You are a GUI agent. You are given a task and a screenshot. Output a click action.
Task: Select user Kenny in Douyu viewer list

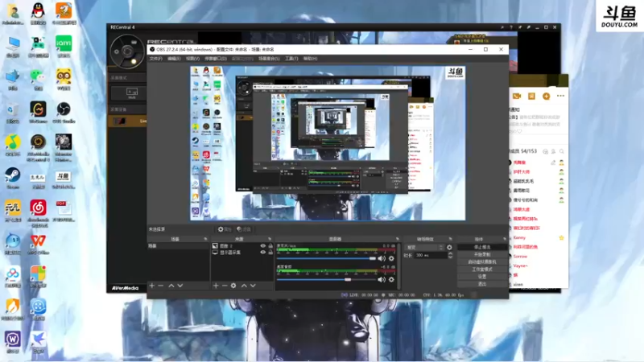[519, 237]
